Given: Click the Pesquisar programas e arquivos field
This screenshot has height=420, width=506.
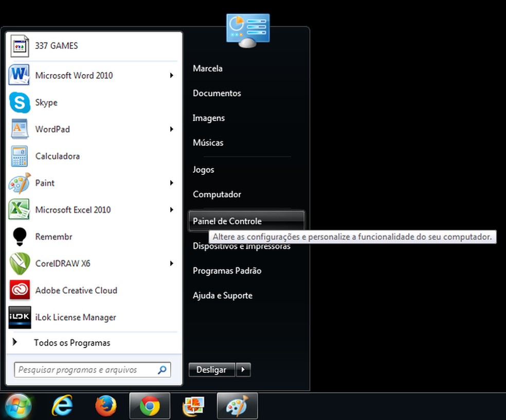Looking at the screenshot, I should pyautogui.click(x=92, y=370).
